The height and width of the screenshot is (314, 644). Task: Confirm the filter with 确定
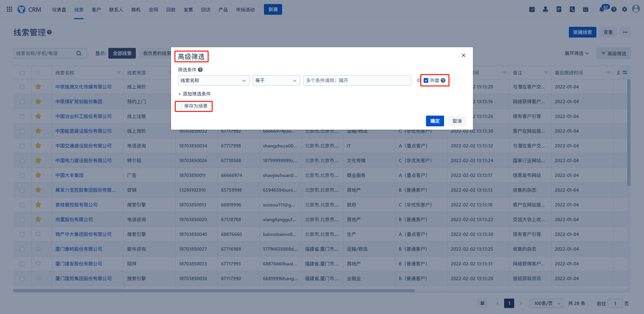point(435,121)
